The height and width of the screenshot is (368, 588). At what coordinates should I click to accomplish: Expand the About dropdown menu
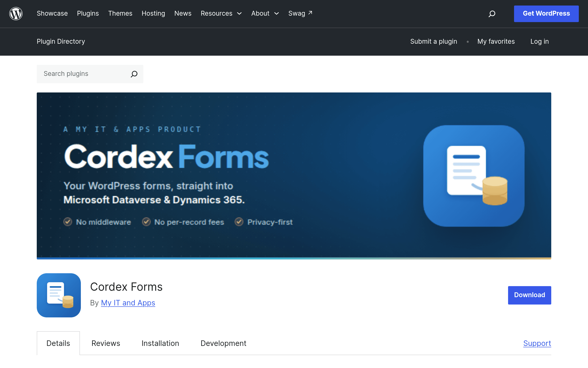click(265, 13)
